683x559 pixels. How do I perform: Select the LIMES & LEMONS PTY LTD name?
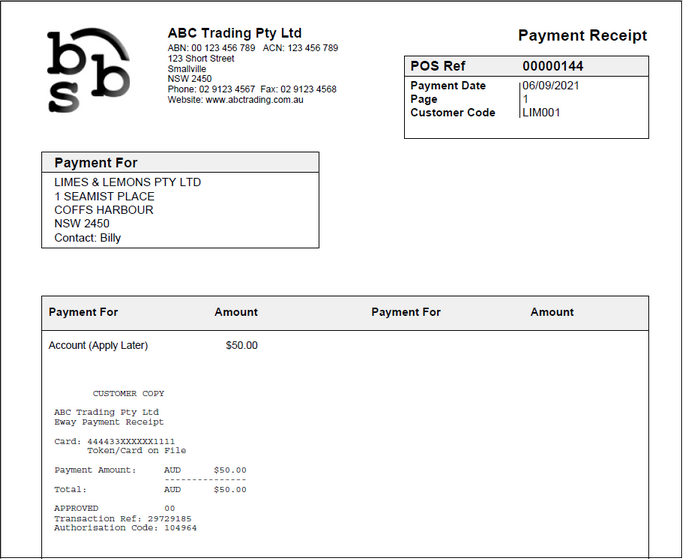click(127, 183)
